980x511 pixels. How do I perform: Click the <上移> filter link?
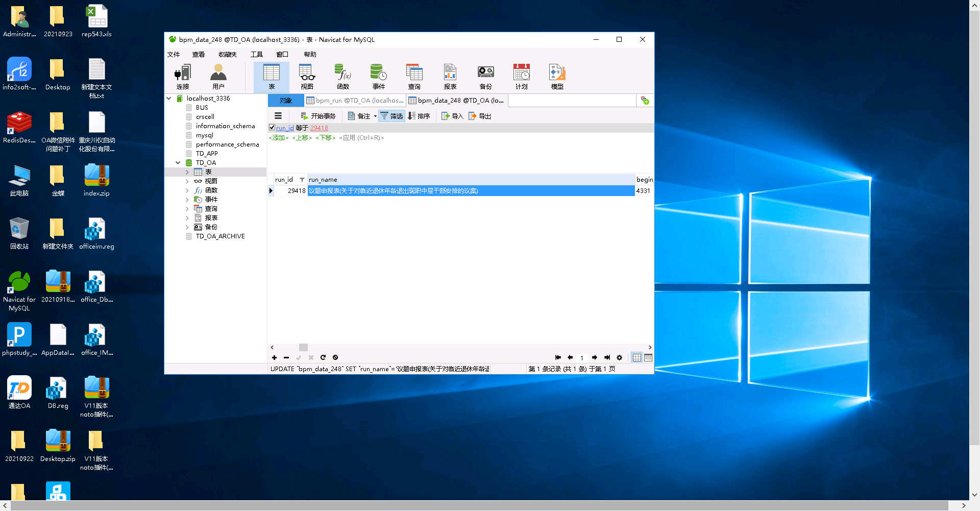pyautogui.click(x=302, y=138)
